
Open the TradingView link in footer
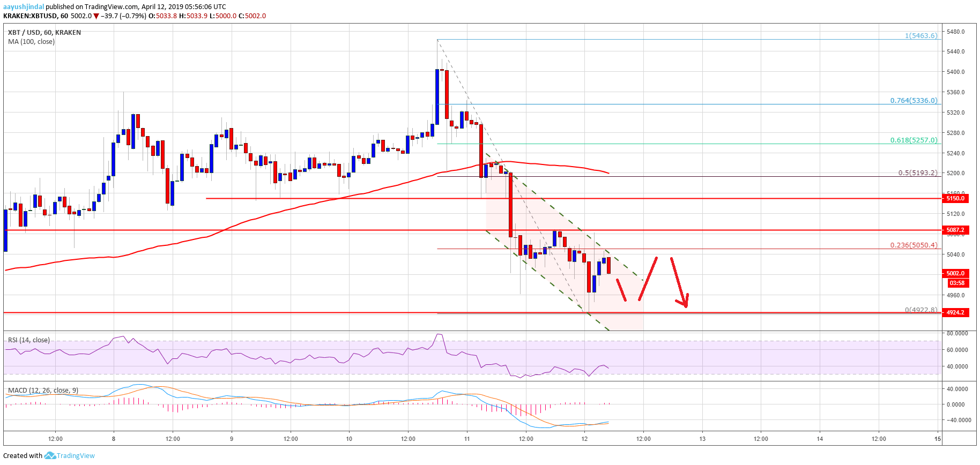76,456
